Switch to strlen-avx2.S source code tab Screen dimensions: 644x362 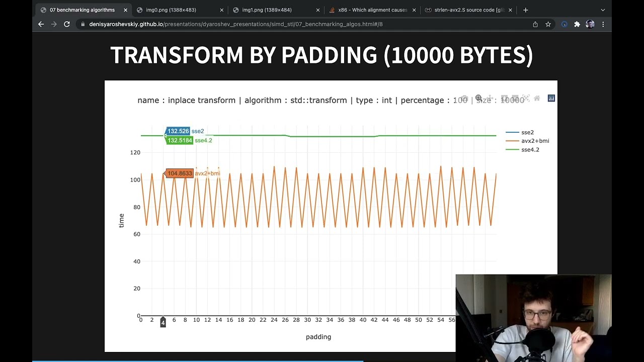[468, 10]
